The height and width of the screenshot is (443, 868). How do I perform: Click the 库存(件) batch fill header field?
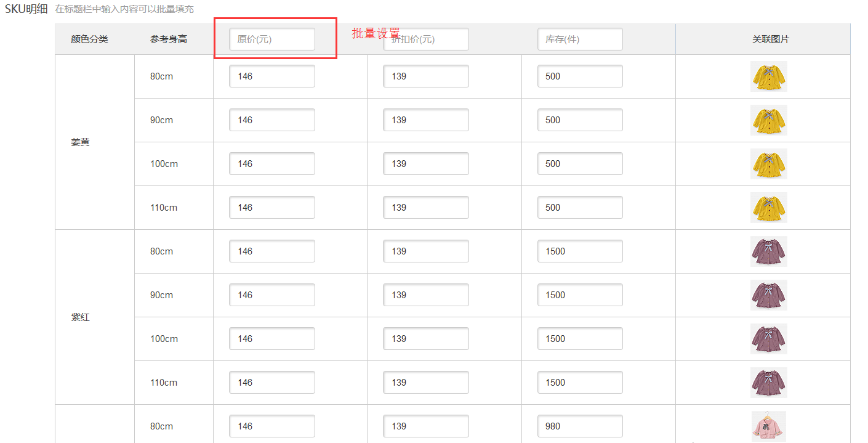579,39
